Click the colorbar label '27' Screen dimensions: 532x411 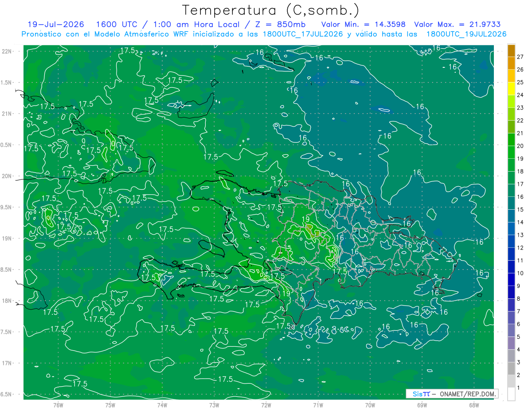pyautogui.click(x=520, y=57)
